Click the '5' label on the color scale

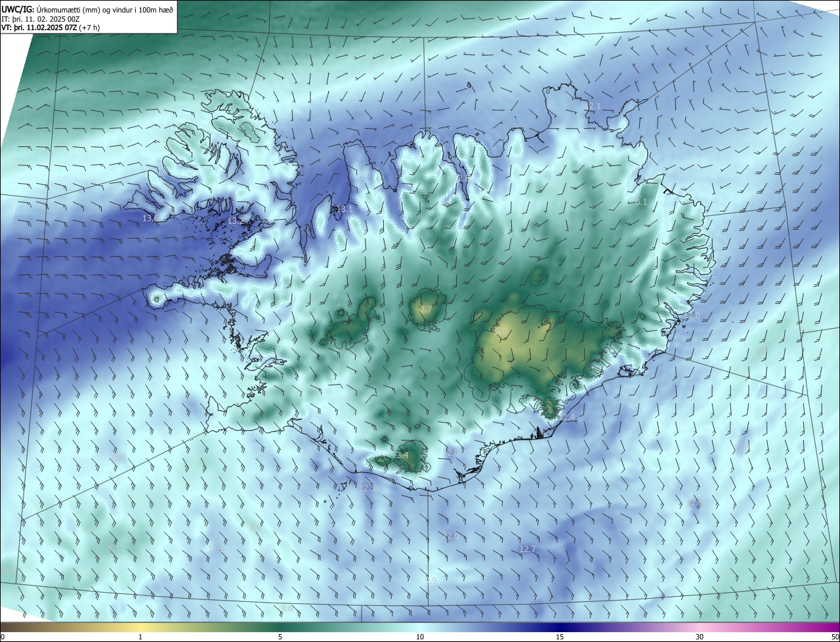point(280,637)
